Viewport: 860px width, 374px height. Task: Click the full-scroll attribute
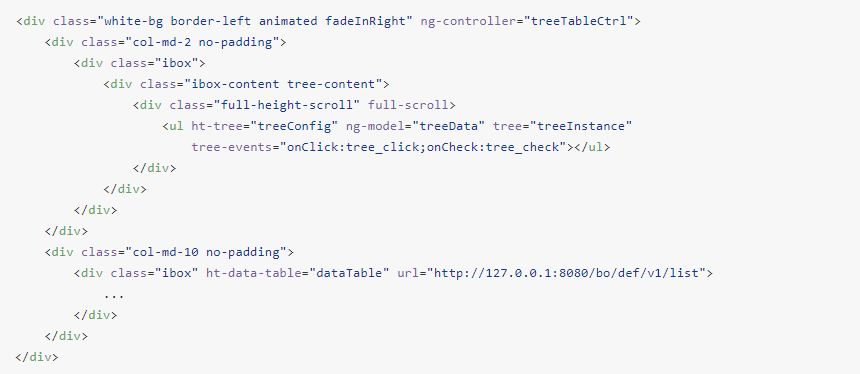(x=408, y=105)
